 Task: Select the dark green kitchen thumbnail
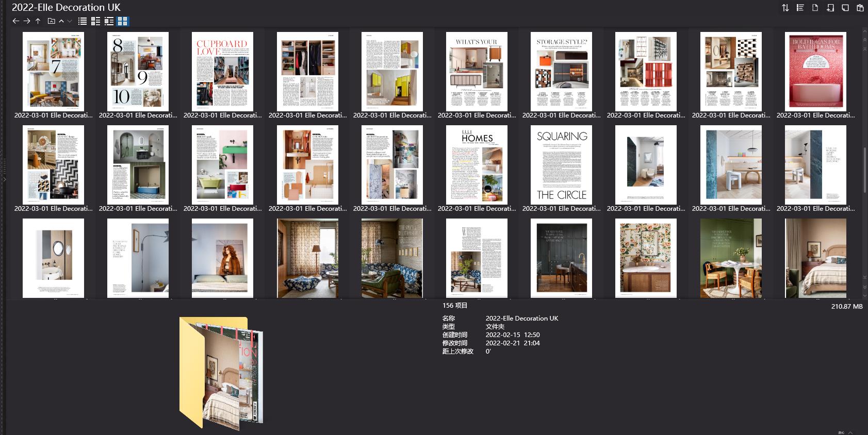tap(561, 258)
